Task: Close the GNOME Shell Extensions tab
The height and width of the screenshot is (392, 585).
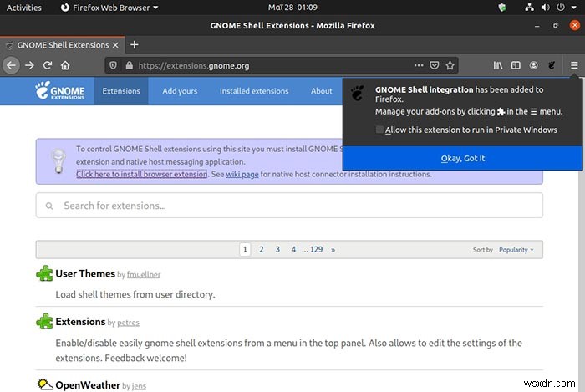Action: click(115, 45)
